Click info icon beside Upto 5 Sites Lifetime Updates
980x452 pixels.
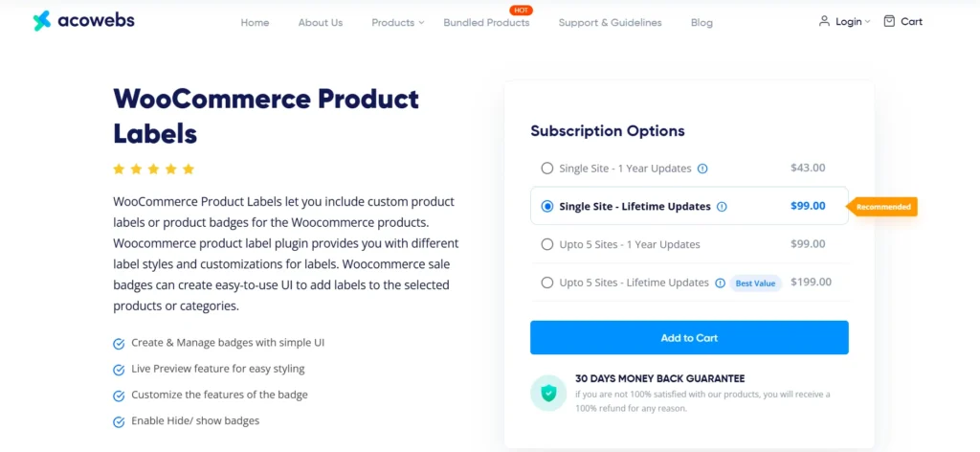coord(720,282)
